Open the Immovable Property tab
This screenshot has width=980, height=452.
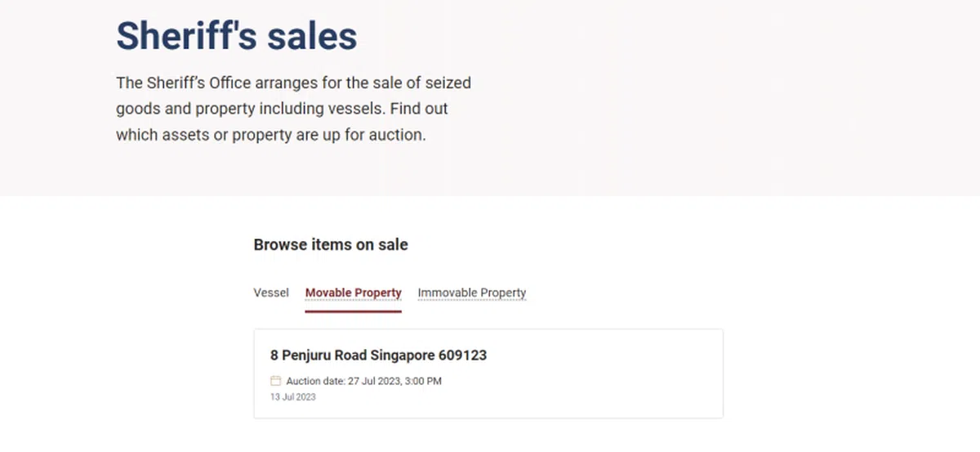471,293
